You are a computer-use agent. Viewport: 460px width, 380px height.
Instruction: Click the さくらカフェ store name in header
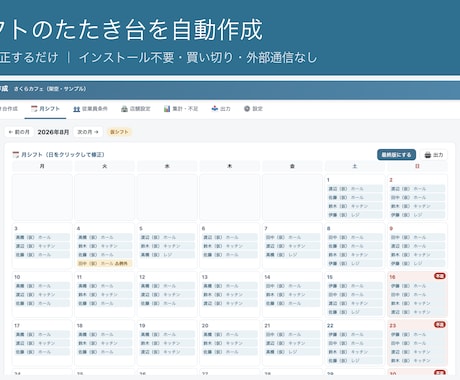(50, 89)
